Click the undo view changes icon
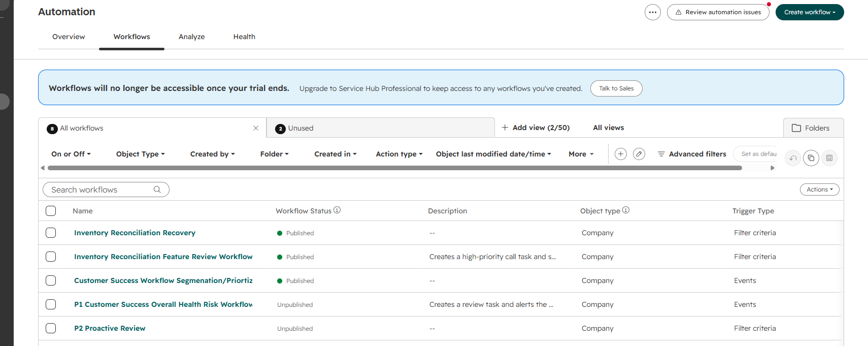The width and height of the screenshot is (868, 346). coord(793,158)
